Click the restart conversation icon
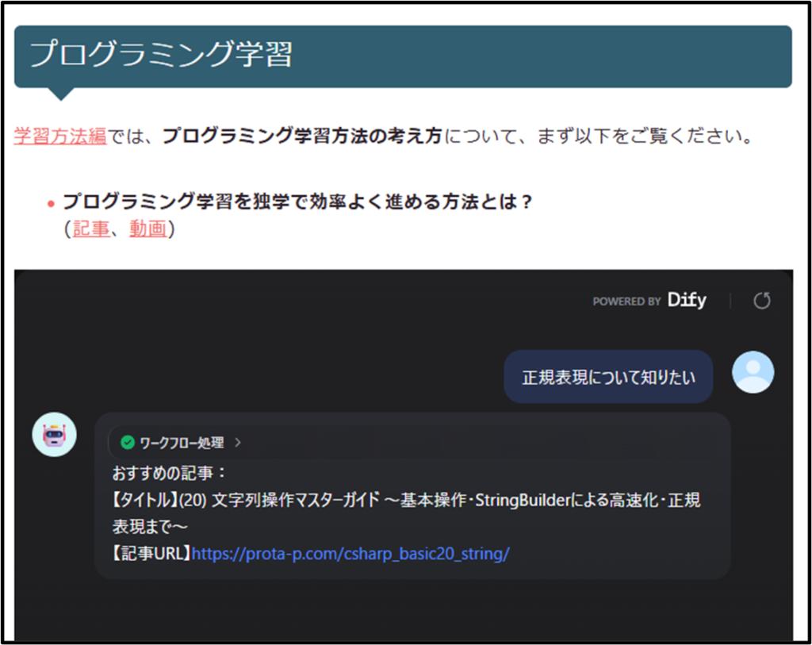The image size is (812, 645). (x=761, y=301)
